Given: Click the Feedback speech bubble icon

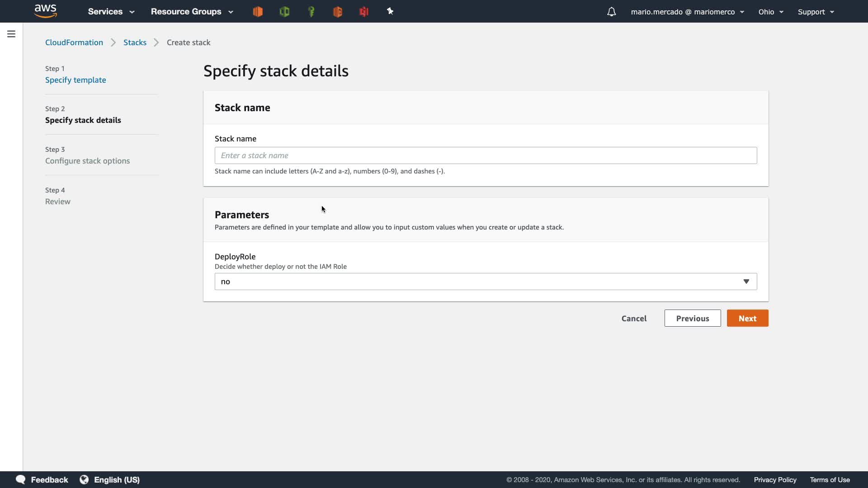Looking at the screenshot, I should pos(20,479).
